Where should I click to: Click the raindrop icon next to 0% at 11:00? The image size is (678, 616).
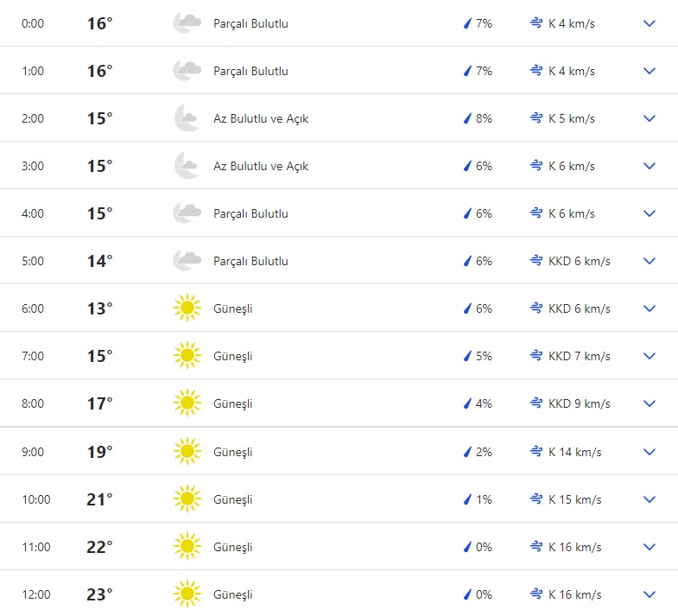(467, 547)
